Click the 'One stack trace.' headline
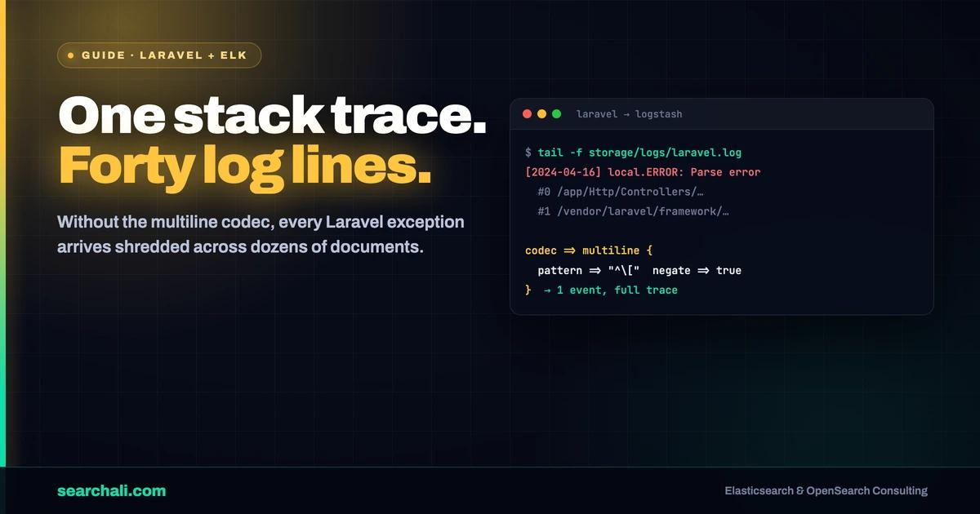Screen dimensions: 980x514 [272, 115]
